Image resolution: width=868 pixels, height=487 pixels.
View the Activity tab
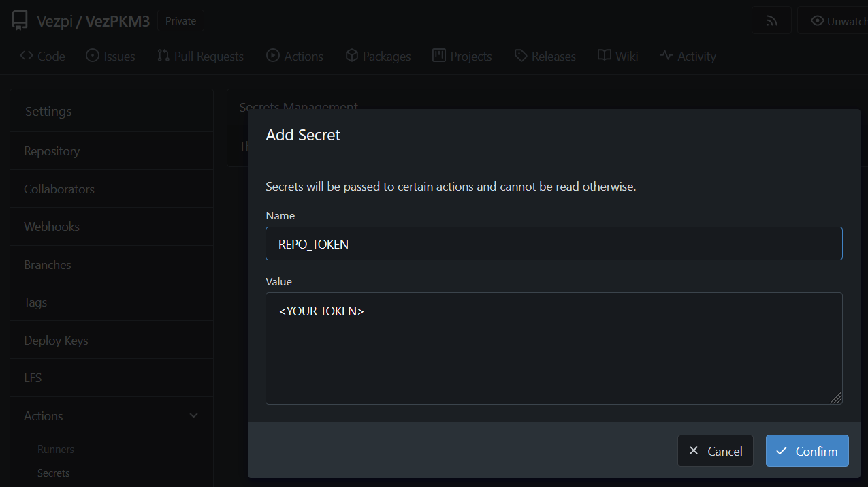[x=688, y=57]
